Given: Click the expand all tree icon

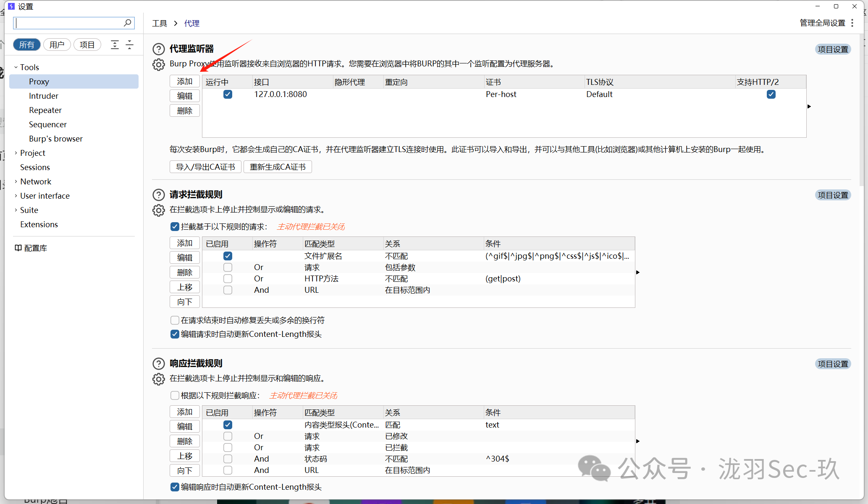Looking at the screenshot, I should coord(115,45).
